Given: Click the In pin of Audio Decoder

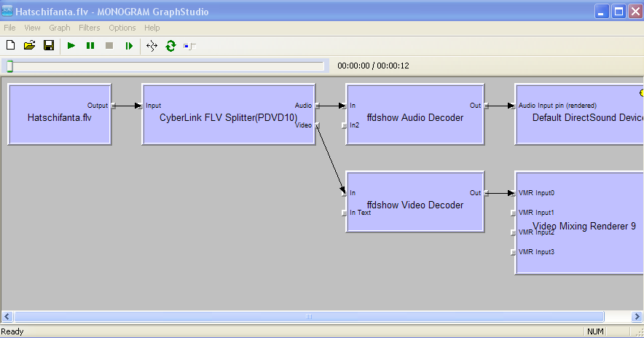Looking at the screenshot, I should [x=344, y=106].
